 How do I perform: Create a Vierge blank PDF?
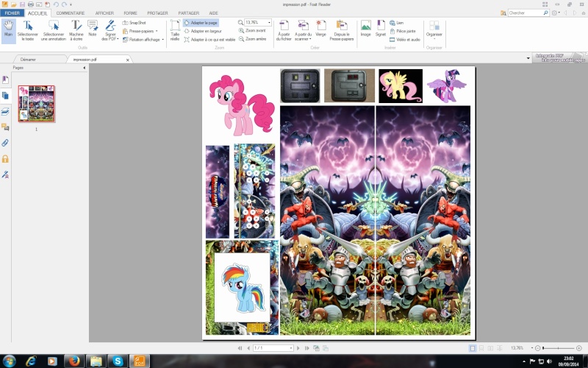coord(321,29)
